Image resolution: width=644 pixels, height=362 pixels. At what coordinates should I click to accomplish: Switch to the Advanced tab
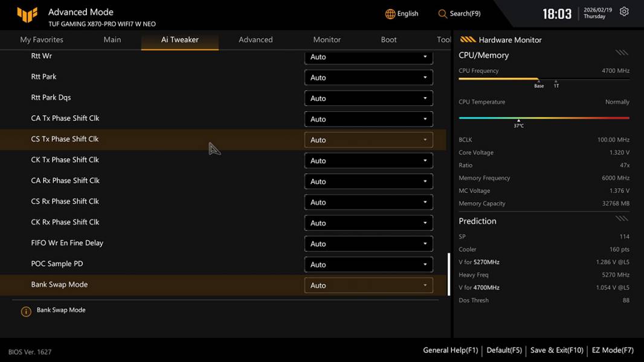point(256,40)
